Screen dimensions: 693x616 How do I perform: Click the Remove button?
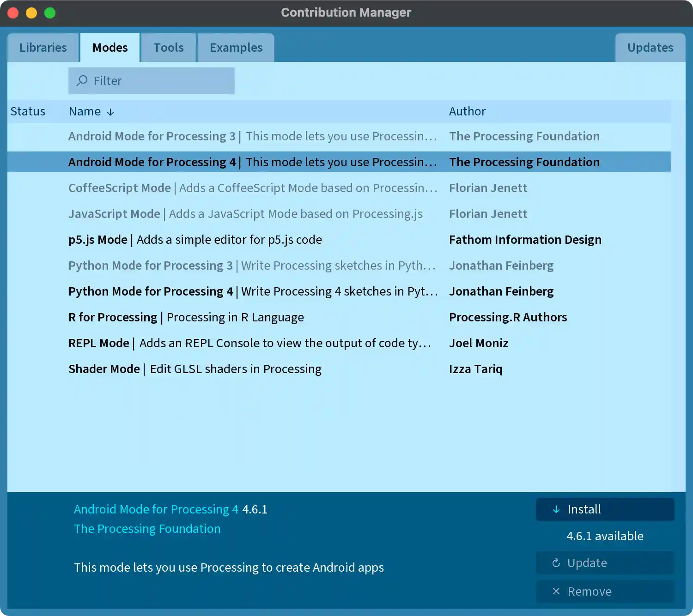click(605, 592)
